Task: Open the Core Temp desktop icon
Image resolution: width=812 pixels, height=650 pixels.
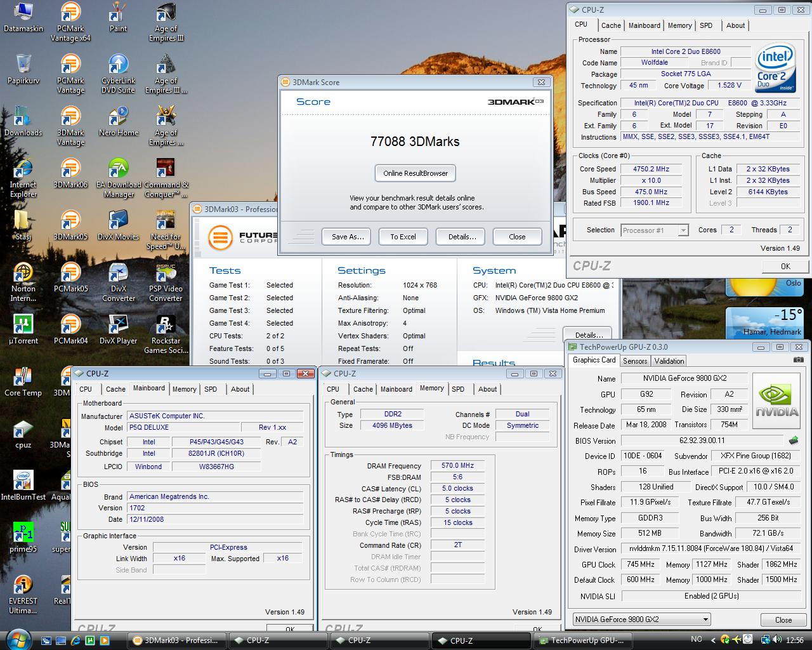Action: 23,382
